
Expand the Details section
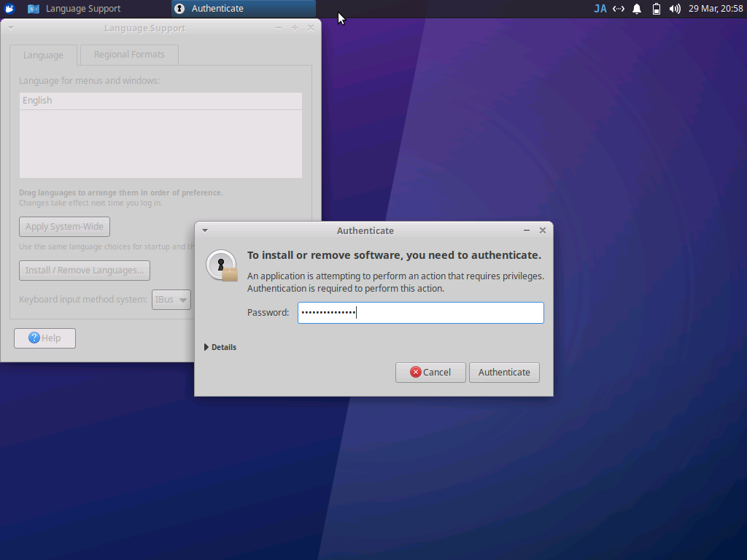(x=220, y=347)
